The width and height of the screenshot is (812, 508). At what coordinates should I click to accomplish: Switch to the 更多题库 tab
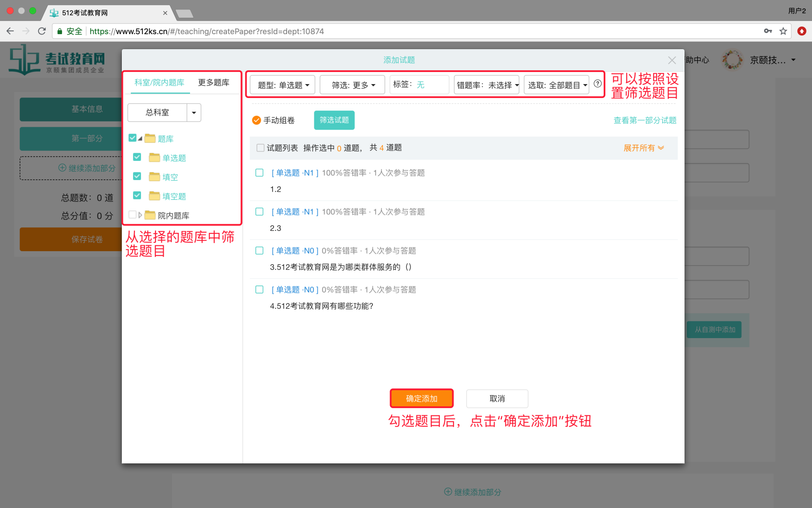pyautogui.click(x=214, y=82)
